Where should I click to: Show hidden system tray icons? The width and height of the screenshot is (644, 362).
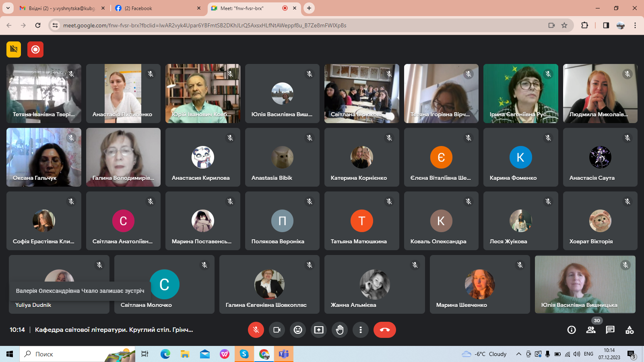tap(518, 354)
